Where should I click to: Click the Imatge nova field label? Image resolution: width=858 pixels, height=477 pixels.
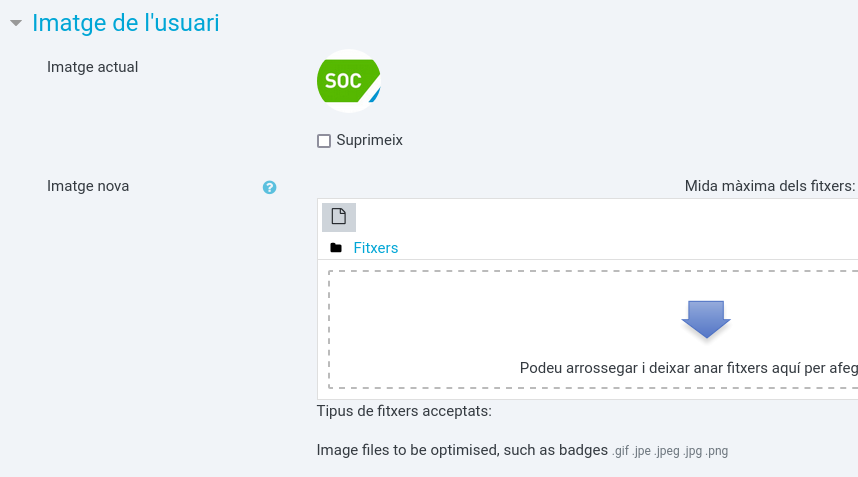tap(88, 186)
